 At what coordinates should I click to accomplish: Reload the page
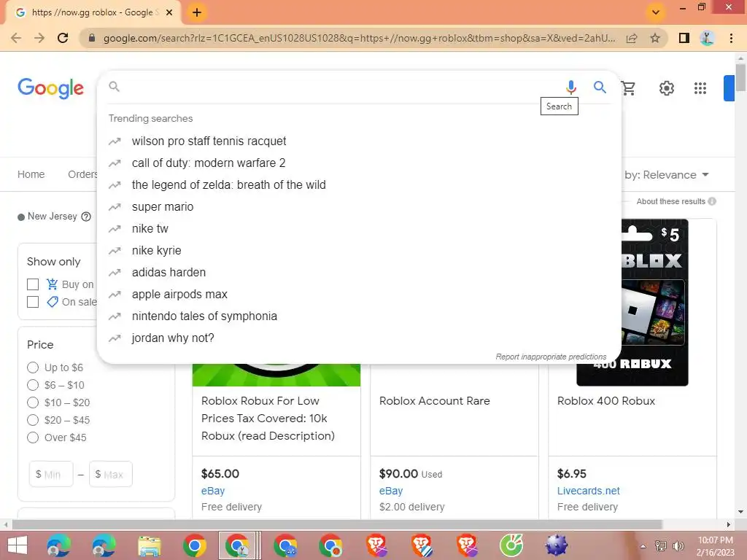[63, 38]
